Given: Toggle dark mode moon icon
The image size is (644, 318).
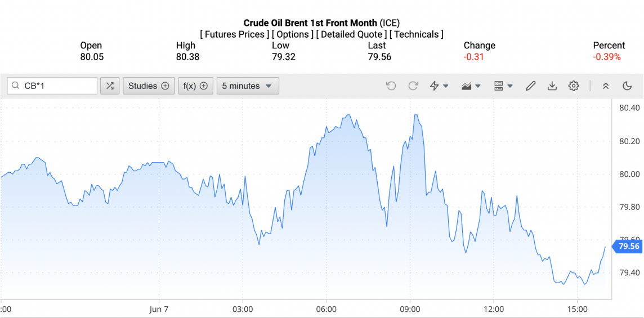Looking at the screenshot, I should click(x=627, y=86).
